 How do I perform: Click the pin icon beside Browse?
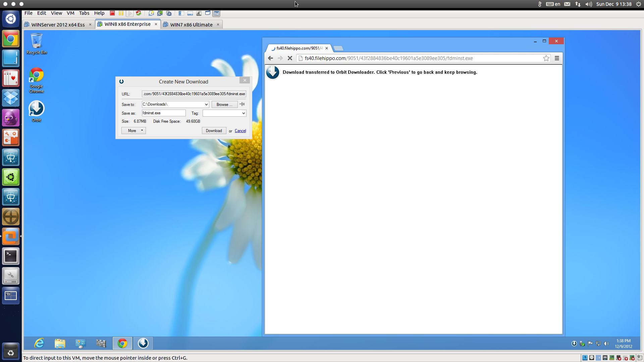tap(242, 104)
